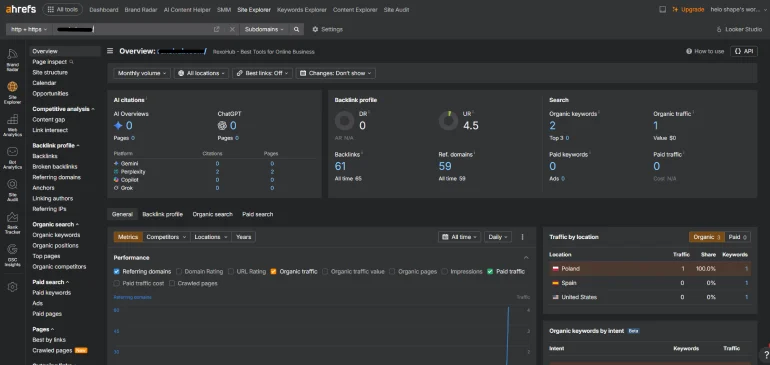The image size is (770, 365).
Task: Click the AI Overviews sparkle icon
Action: coord(118,126)
